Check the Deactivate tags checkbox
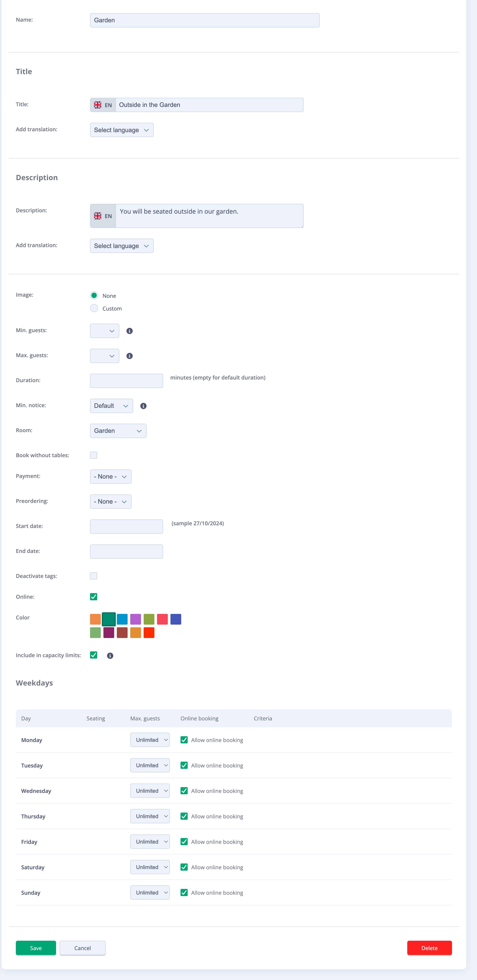The width and height of the screenshot is (477, 980). tap(94, 575)
